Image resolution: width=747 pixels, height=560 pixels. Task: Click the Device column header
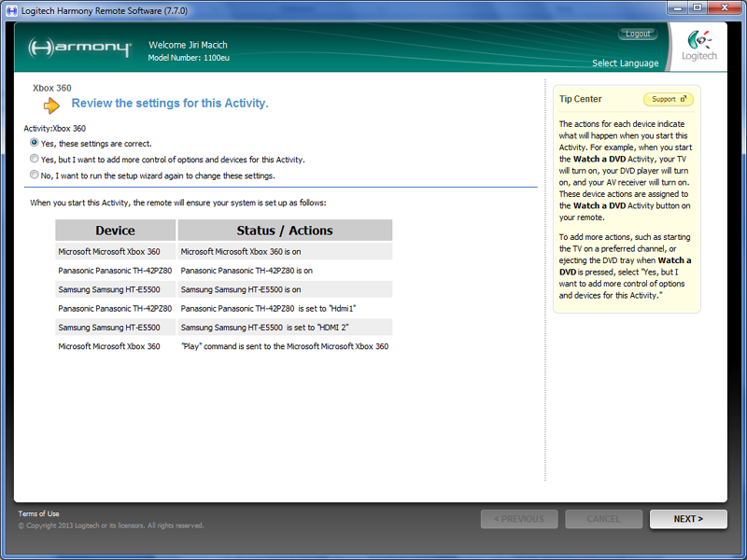[x=115, y=230]
